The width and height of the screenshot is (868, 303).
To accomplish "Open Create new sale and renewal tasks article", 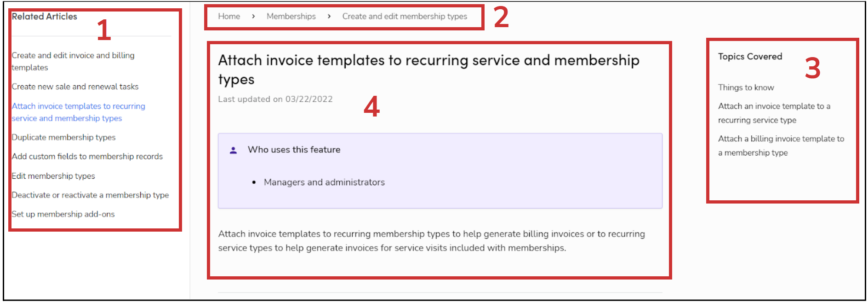I will (75, 86).
